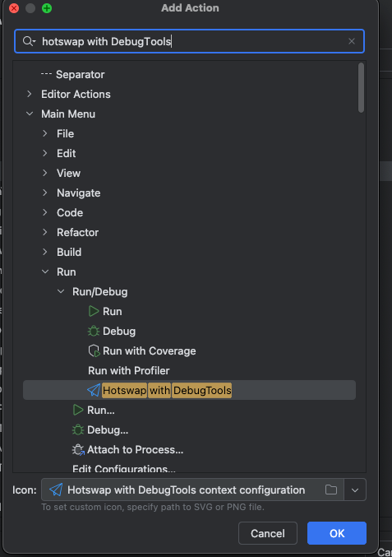The image size is (392, 557).
Task: Choose the Run with Coverage shield icon
Action: pos(94,351)
